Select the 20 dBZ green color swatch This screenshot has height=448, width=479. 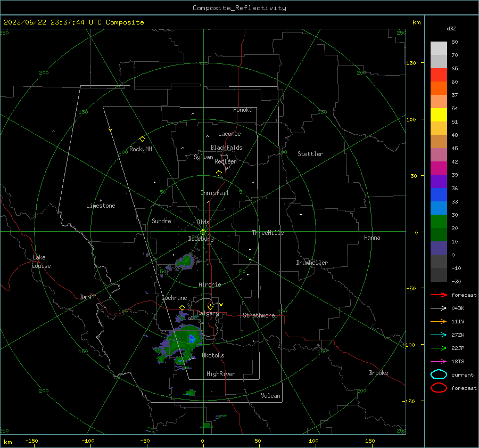point(439,222)
